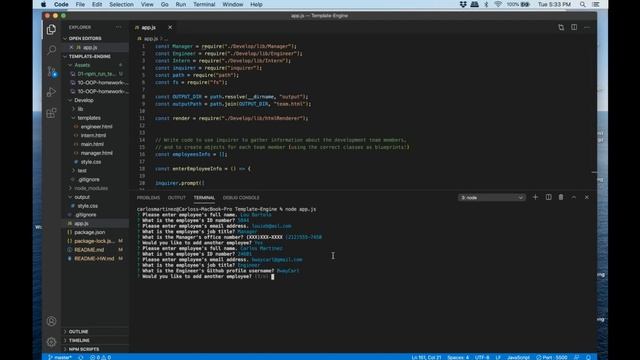
Task: Click Port: 5500 live server status
Action: (x=552, y=357)
